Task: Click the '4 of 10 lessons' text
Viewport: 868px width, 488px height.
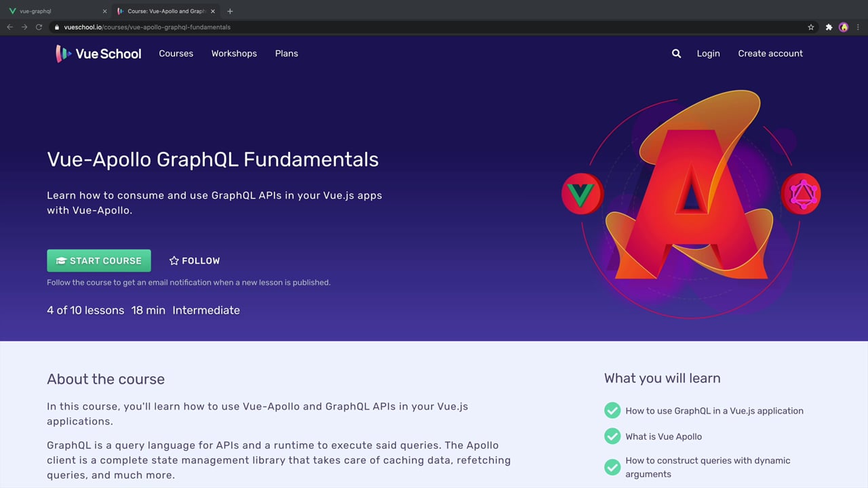Action: pyautogui.click(x=85, y=310)
